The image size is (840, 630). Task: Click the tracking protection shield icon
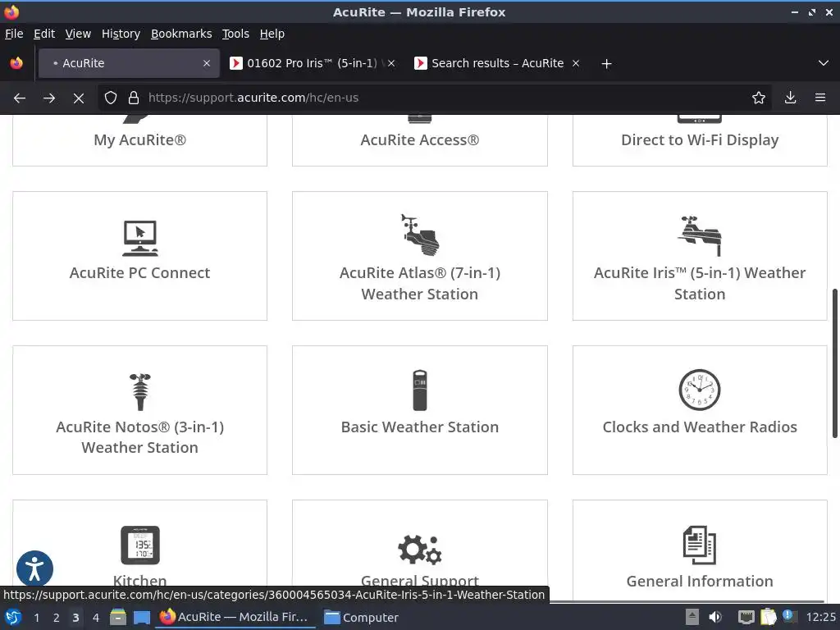click(x=111, y=98)
